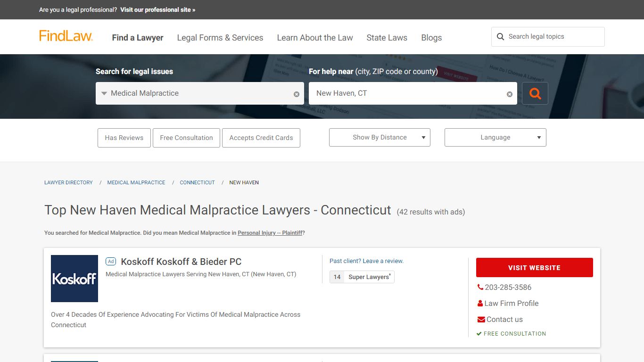Open the Blogs menu item
644x362 pixels.
coord(431,38)
